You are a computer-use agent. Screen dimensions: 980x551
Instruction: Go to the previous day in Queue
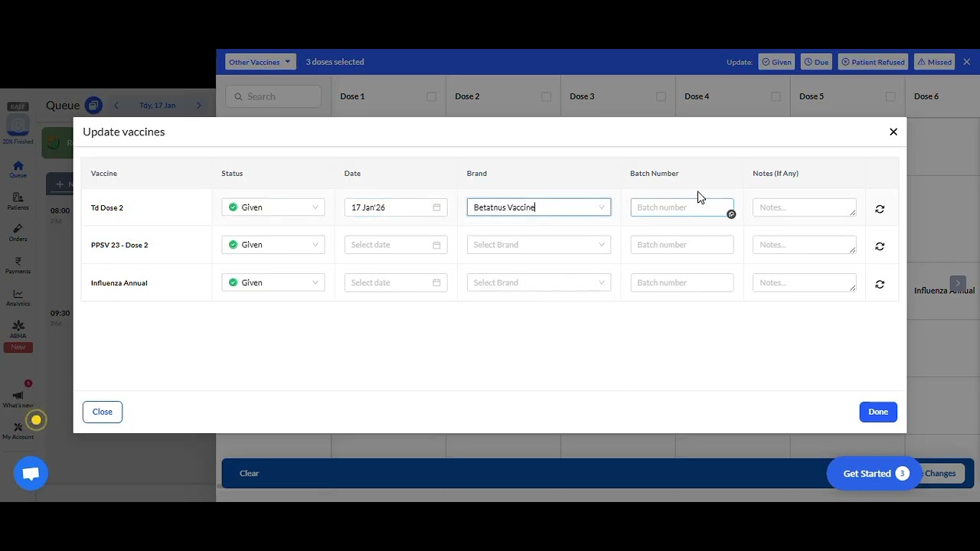(116, 106)
